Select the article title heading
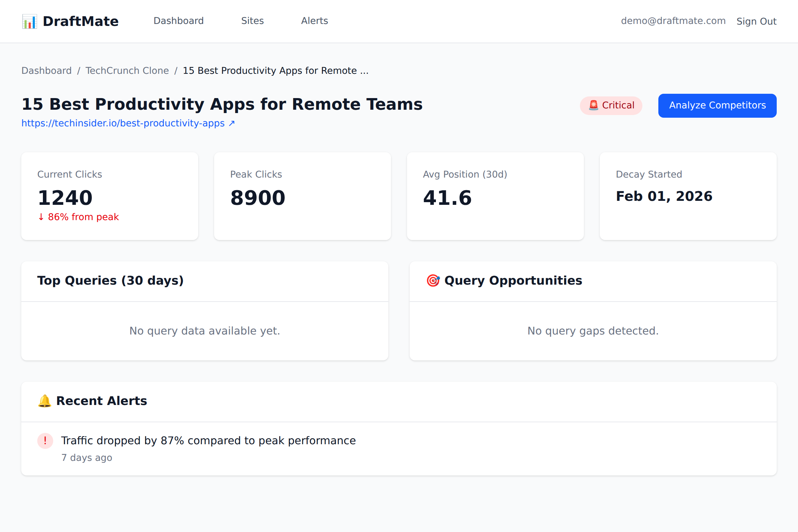This screenshot has width=798, height=532. point(222,104)
